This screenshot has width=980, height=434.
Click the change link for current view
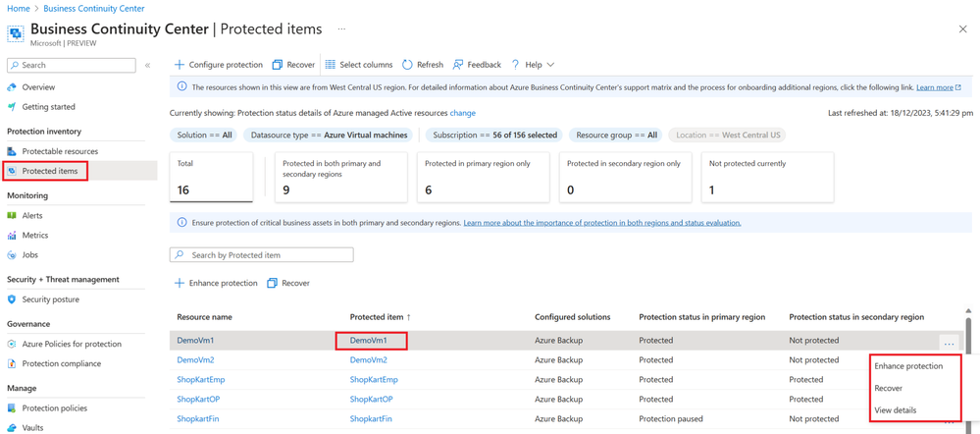click(462, 113)
